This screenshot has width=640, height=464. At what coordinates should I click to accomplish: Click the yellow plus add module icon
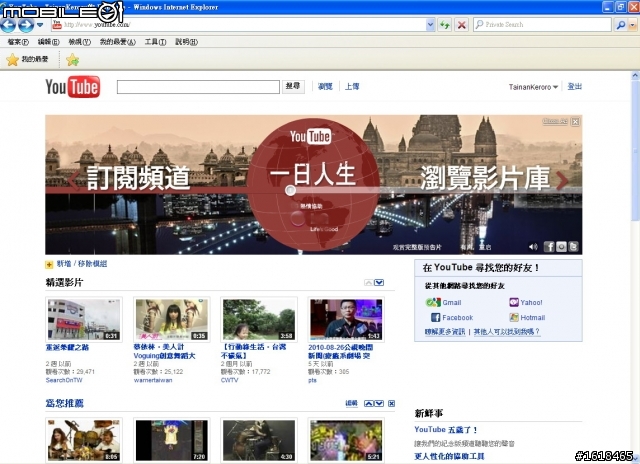pos(49,264)
